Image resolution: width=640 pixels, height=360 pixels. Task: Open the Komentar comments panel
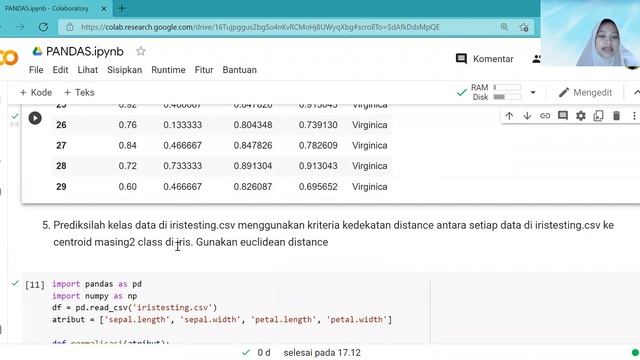coord(484,59)
